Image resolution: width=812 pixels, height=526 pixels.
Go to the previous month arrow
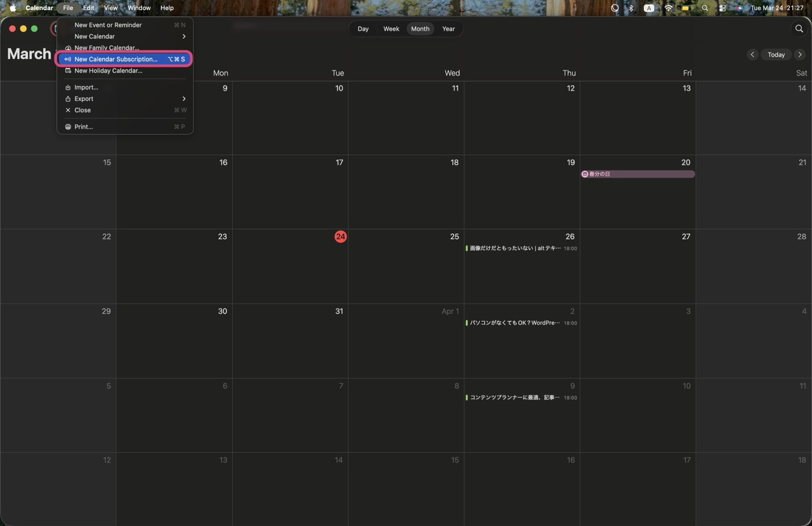click(x=752, y=55)
